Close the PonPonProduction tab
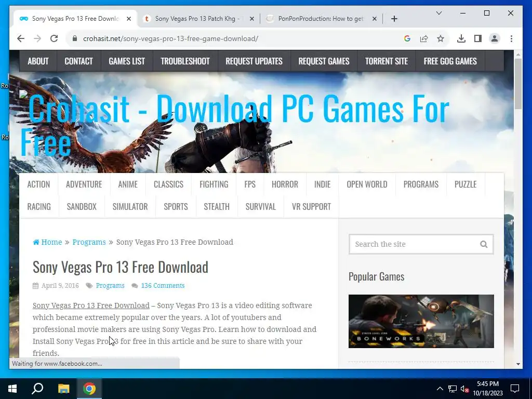The height and width of the screenshot is (399, 532). [x=374, y=19]
